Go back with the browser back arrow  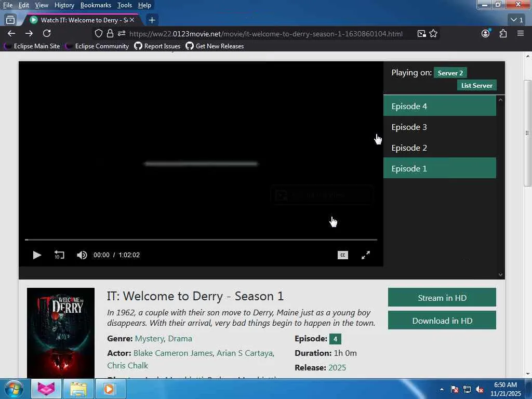click(11, 33)
